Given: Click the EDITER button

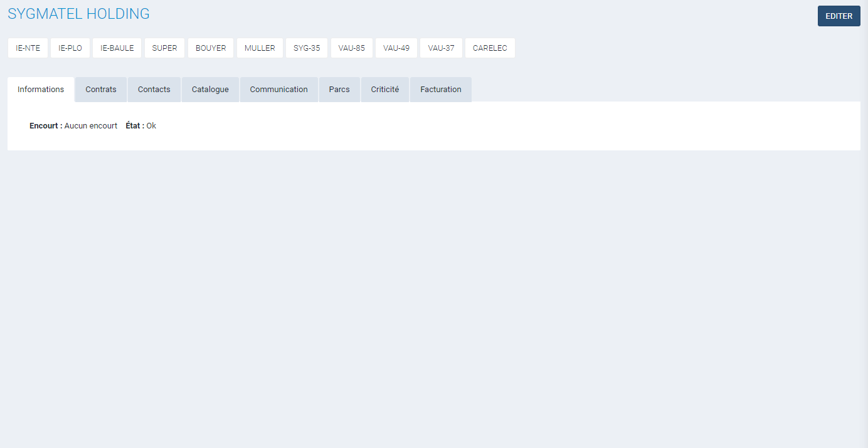Looking at the screenshot, I should pyautogui.click(x=839, y=16).
